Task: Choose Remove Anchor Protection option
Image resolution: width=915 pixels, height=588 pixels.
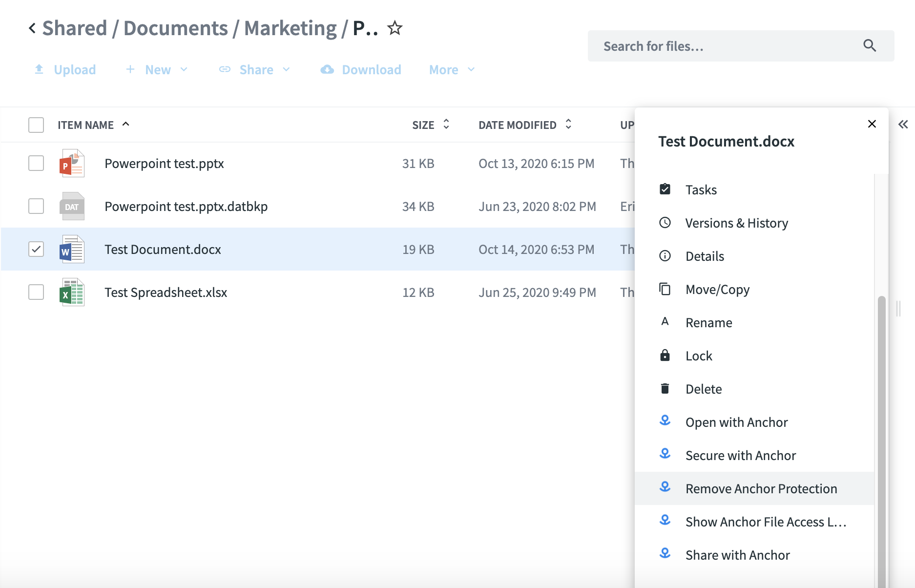Action: click(x=761, y=489)
